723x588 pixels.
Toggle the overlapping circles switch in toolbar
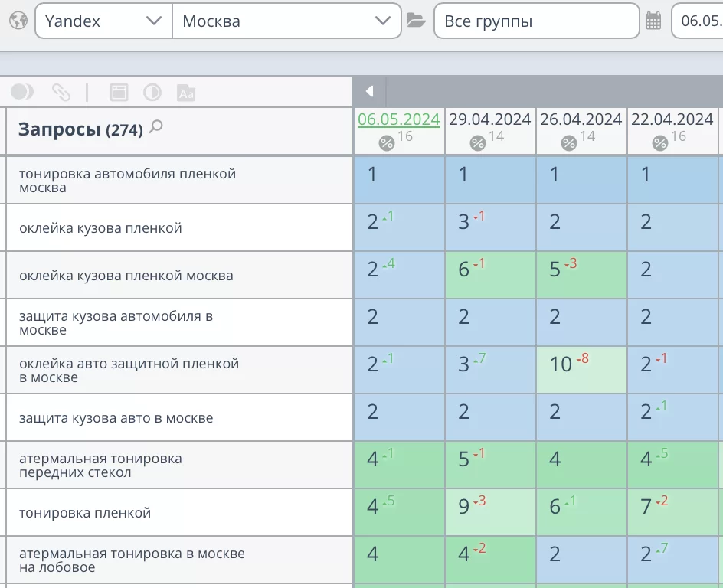click(22, 93)
